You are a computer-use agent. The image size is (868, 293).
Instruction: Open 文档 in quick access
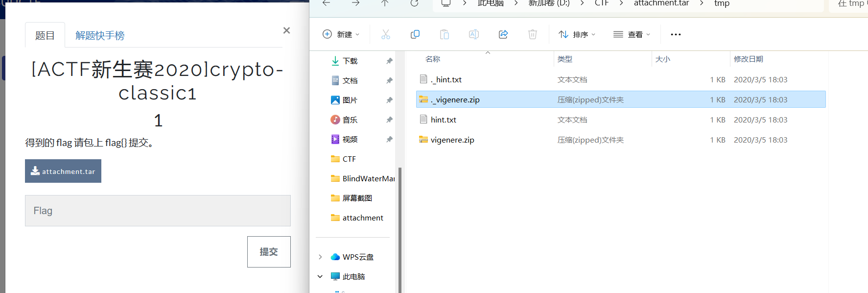350,80
